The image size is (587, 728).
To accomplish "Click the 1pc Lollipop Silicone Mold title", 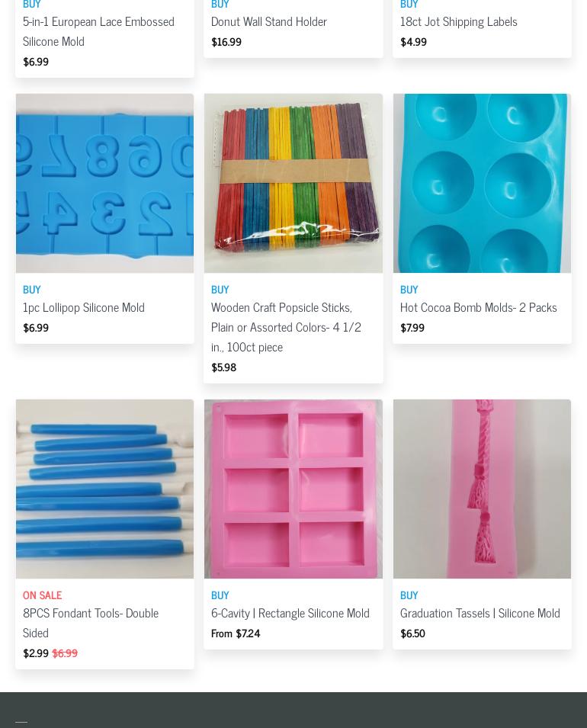I will point(84,308).
